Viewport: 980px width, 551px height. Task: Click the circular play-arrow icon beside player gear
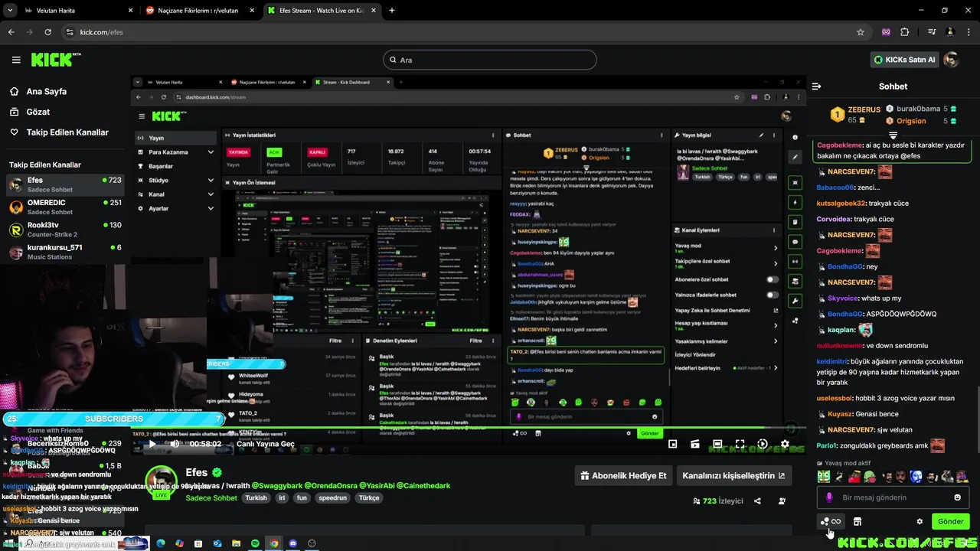pyautogui.click(x=763, y=444)
